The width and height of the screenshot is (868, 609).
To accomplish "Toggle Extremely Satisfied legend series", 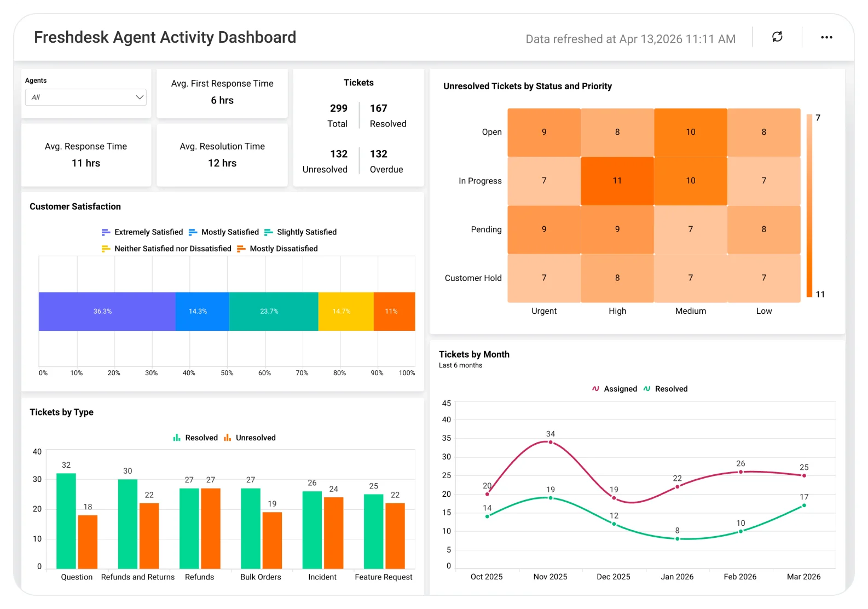I will 142,232.
